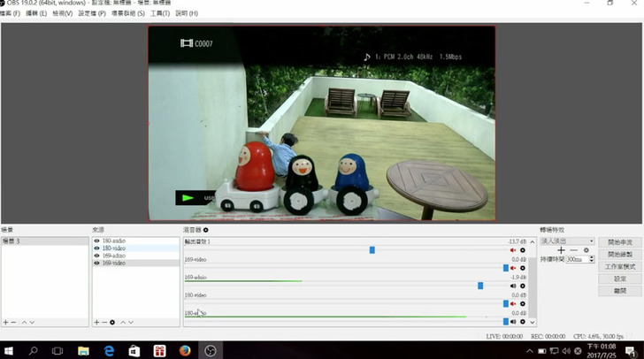Open the 檔案(F) menu

[x=10, y=13]
